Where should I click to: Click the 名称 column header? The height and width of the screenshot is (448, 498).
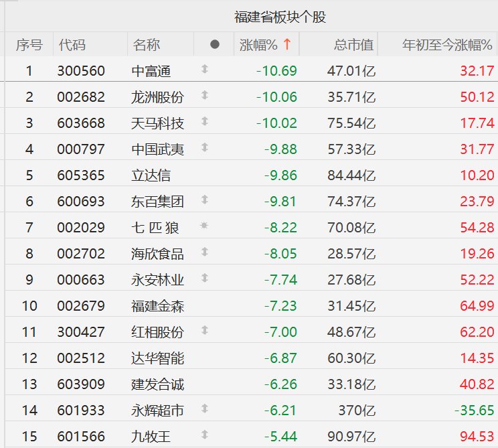tap(146, 45)
